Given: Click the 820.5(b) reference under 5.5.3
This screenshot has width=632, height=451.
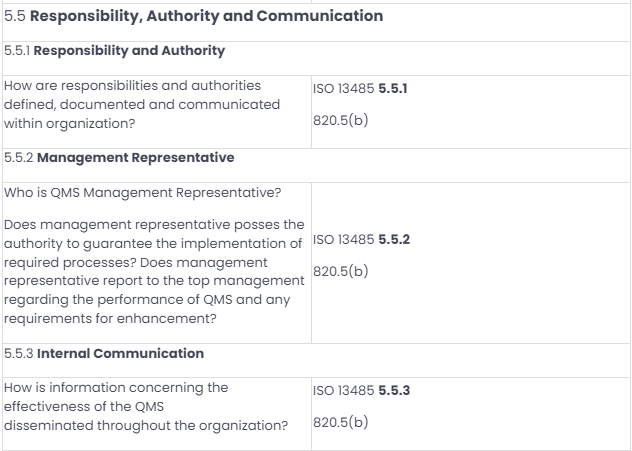Looking at the screenshot, I should tap(341, 422).
